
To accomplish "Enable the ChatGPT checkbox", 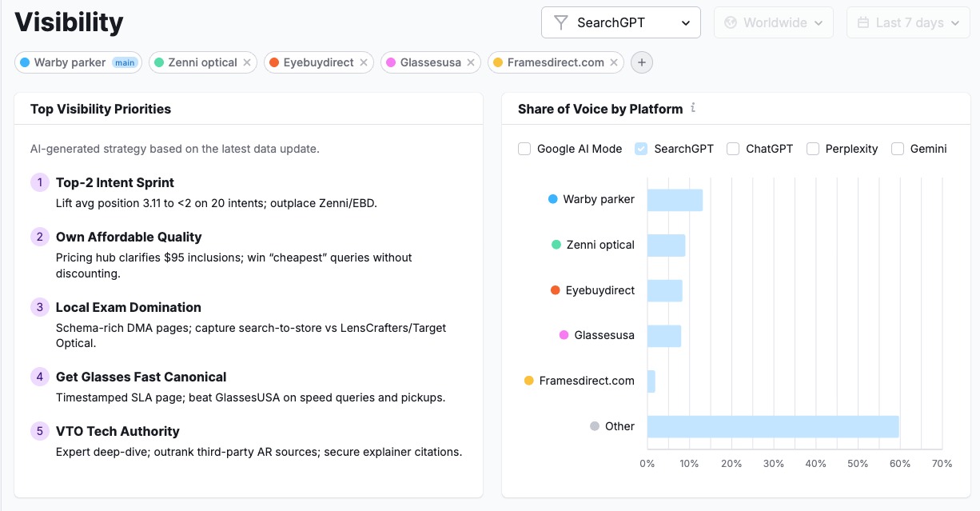I will coord(733,149).
